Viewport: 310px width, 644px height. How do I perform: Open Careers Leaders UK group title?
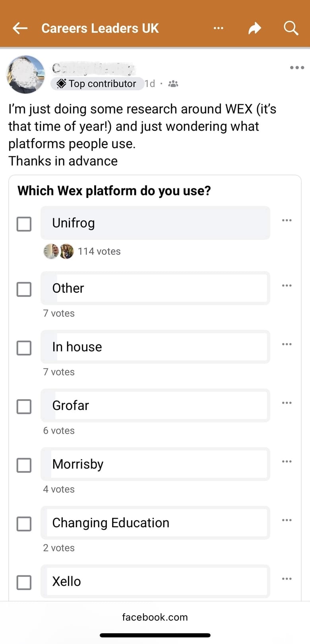coord(100,28)
